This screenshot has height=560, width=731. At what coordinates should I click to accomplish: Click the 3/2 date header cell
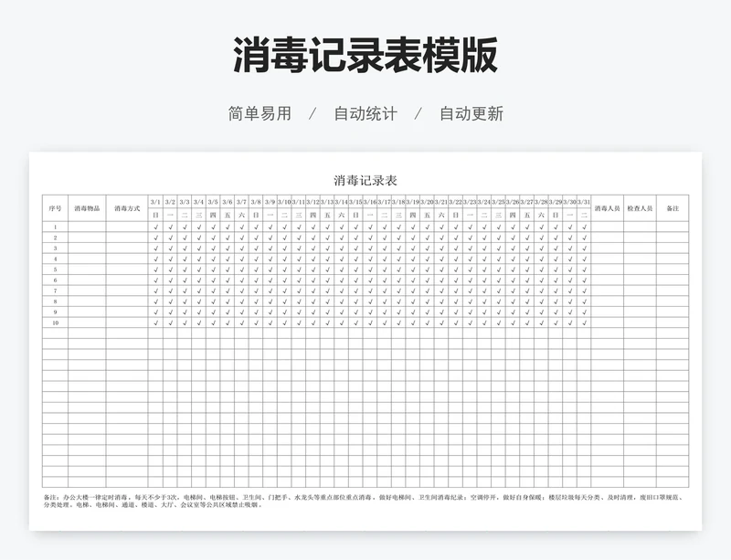coord(170,202)
